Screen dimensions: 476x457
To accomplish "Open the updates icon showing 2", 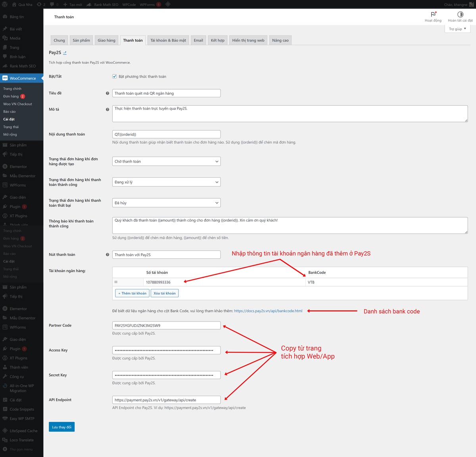I will [41, 4].
